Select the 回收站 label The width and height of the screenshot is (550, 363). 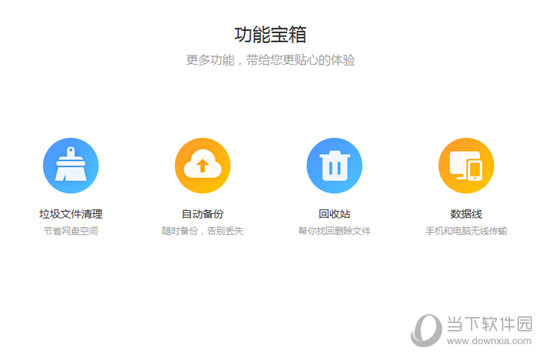coord(335,214)
